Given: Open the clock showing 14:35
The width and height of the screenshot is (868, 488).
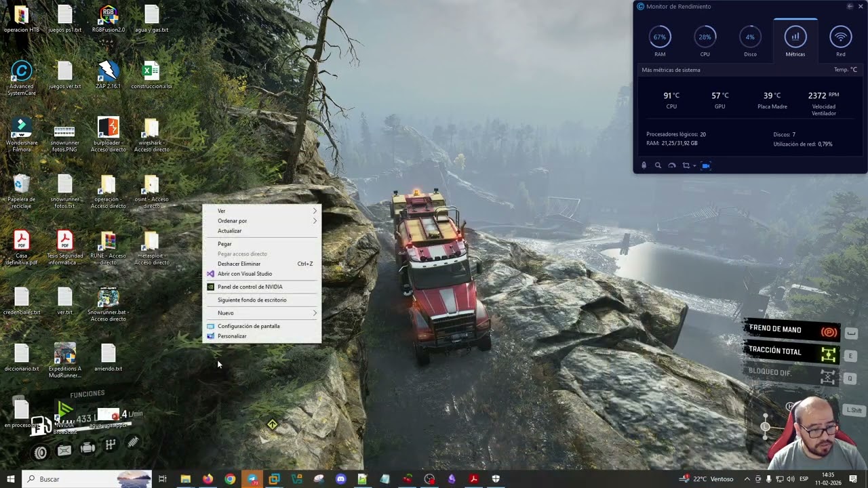Looking at the screenshot, I should pos(828,479).
